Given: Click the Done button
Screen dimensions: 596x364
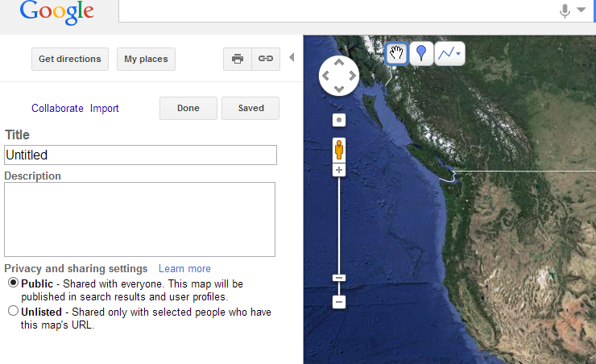Looking at the screenshot, I should (x=188, y=108).
